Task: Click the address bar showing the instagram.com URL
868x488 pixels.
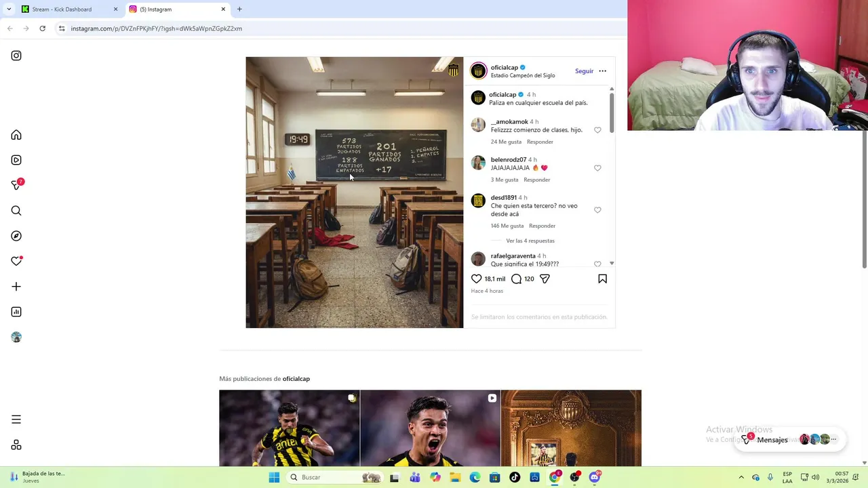Action: click(156, 28)
